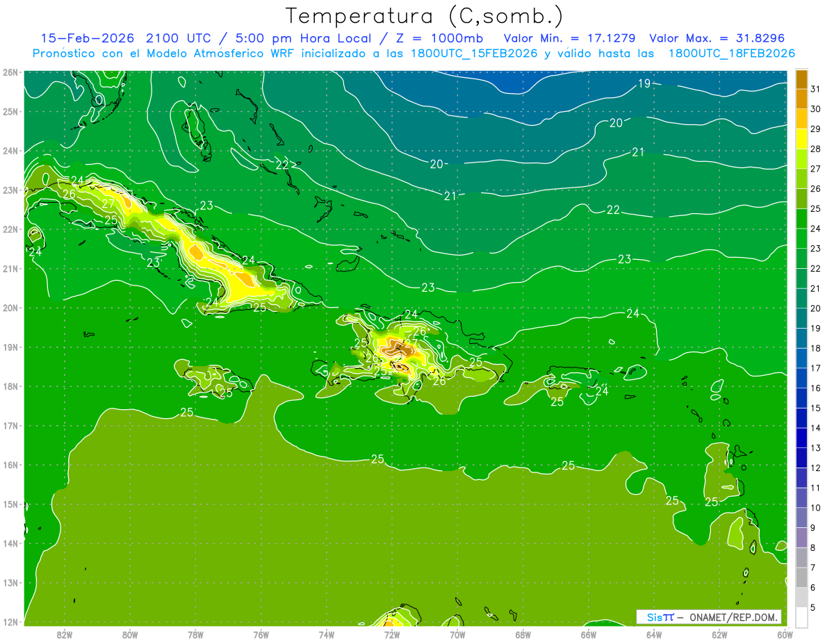Click legend scale label "10"
The image size is (834, 644).
[x=816, y=508]
